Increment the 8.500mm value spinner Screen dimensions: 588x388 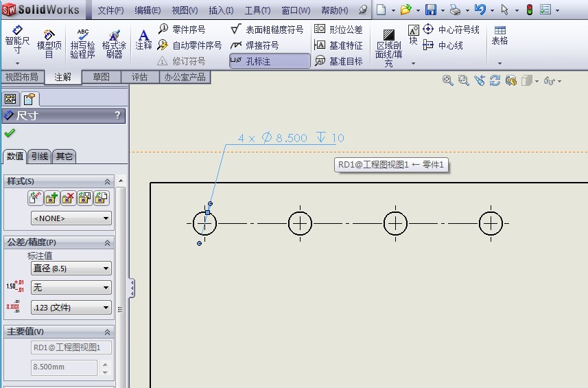pyautogui.click(x=106, y=364)
